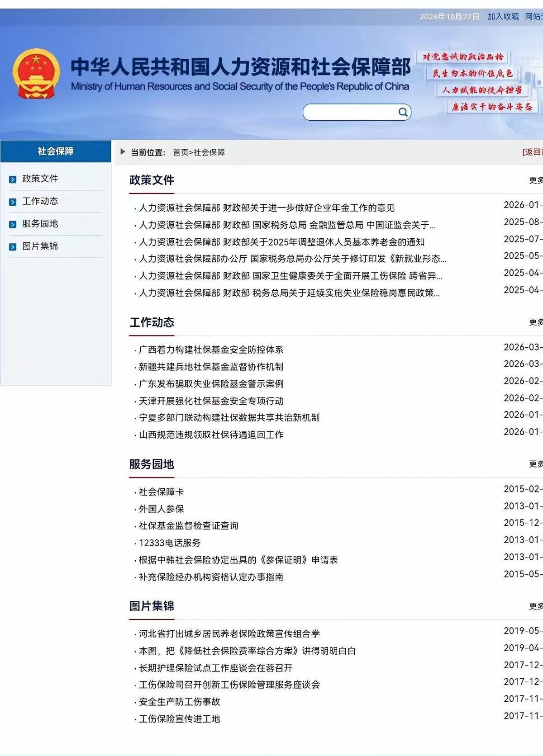
Task: Click 社会保障 in the breadcrumb path
Action: coord(209,152)
